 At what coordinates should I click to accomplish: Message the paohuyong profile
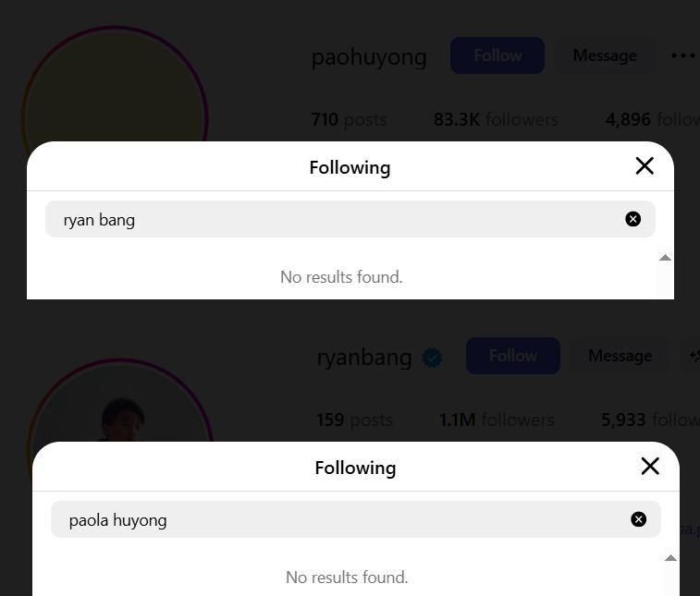tap(604, 55)
